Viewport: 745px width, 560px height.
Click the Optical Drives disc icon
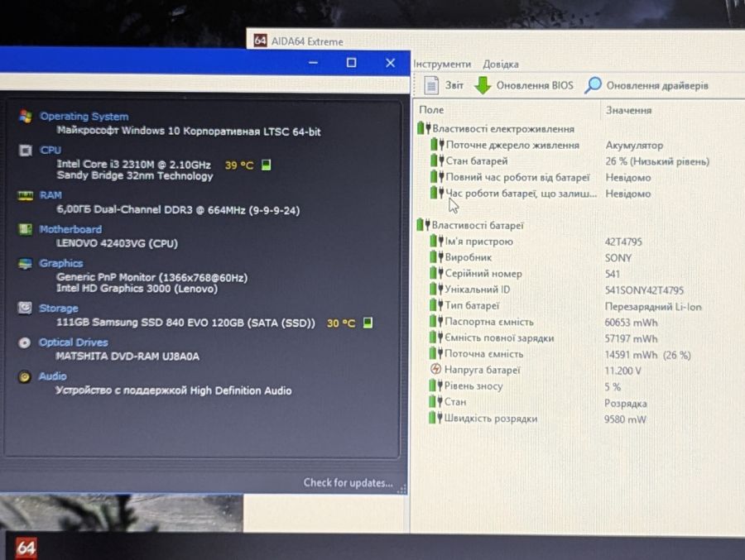(x=24, y=342)
